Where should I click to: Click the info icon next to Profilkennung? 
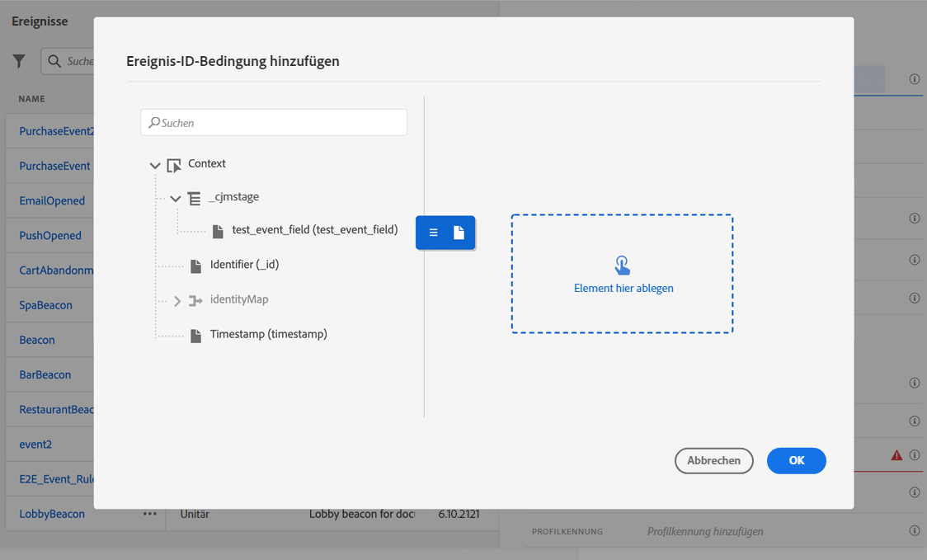click(x=915, y=531)
